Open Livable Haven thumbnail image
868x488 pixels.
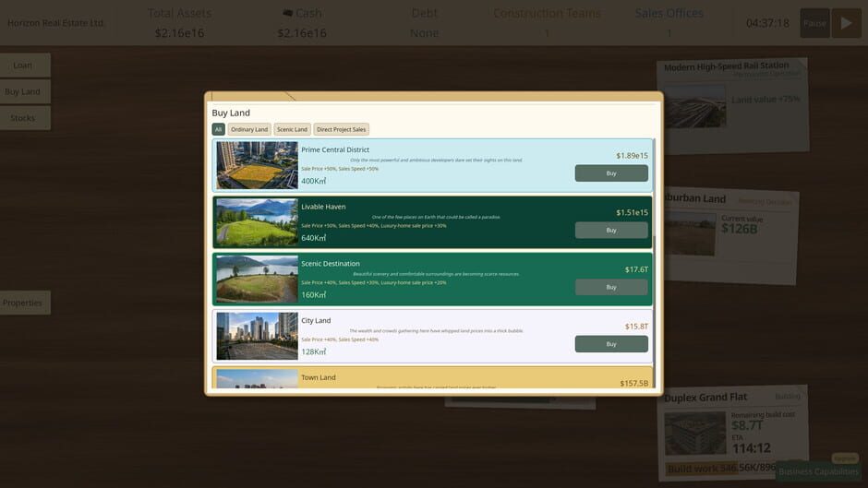[x=257, y=222]
